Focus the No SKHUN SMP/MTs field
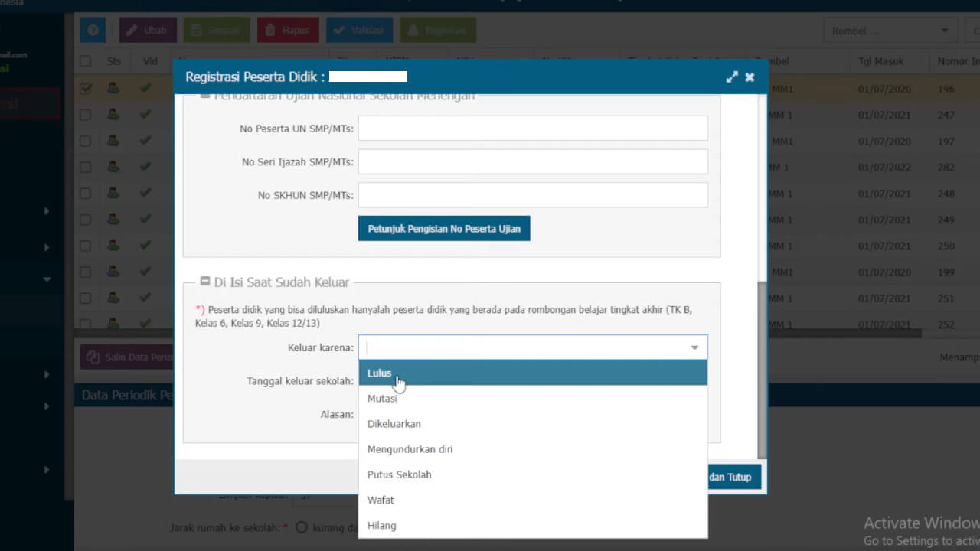This screenshot has width=980, height=551. (x=533, y=195)
